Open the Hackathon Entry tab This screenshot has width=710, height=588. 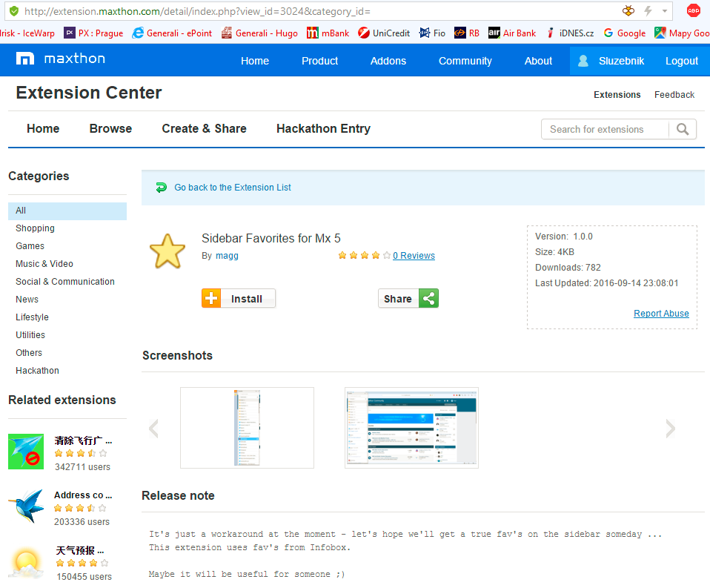[323, 128]
